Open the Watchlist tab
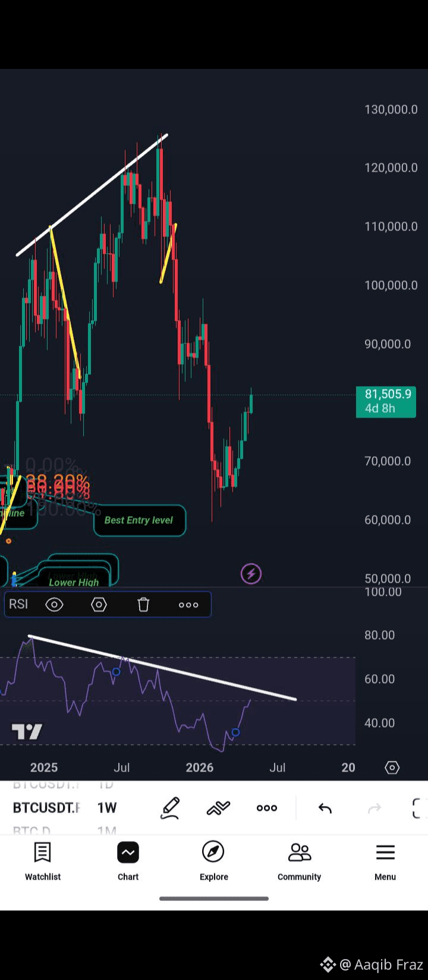This screenshot has width=428, height=980. (43, 861)
